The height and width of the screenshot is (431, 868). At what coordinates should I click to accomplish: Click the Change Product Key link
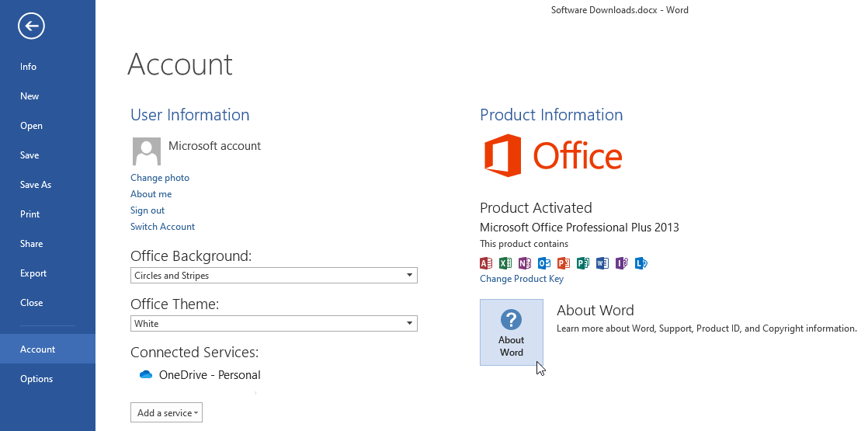point(522,279)
